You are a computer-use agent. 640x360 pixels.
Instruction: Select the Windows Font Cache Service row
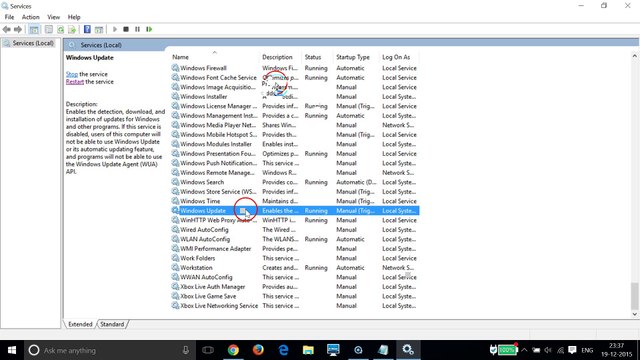coord(295,78)
